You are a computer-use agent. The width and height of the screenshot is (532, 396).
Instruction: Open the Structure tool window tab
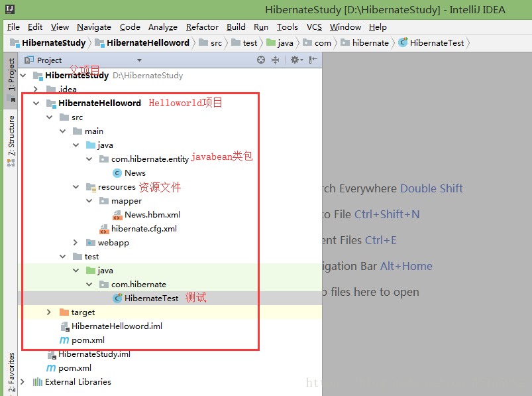tap(11, 141)
